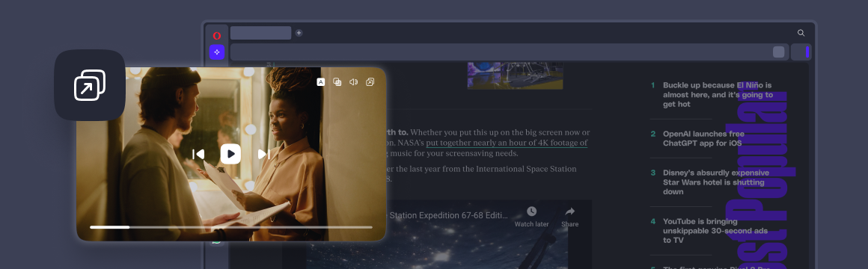This screenshot has width=868, height=269.
Task: Toggle video pop-out transparency icon
Action: 337,81
